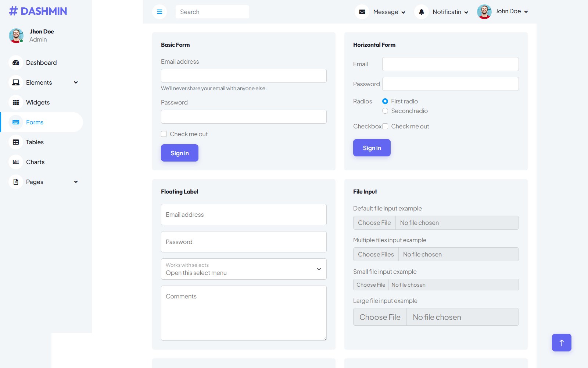Click Choose File in small file input
This screenshot has height=368, width=588.
tap(371, 285)
